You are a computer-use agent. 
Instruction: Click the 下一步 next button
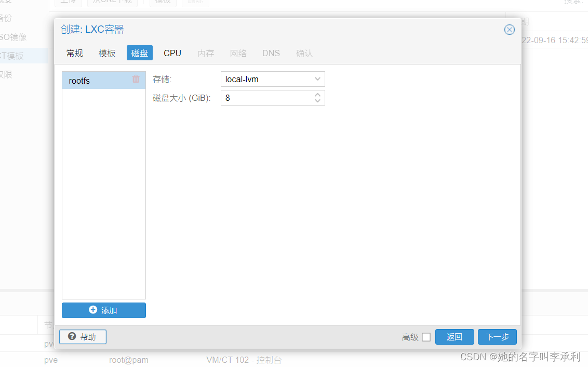point(497,337)
